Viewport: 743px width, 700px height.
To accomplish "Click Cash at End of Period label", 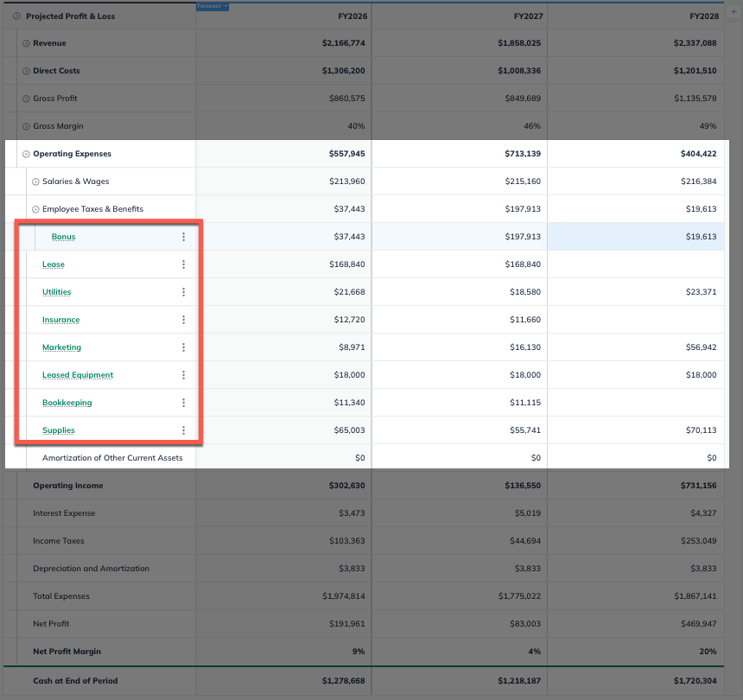I will [75, 681].
